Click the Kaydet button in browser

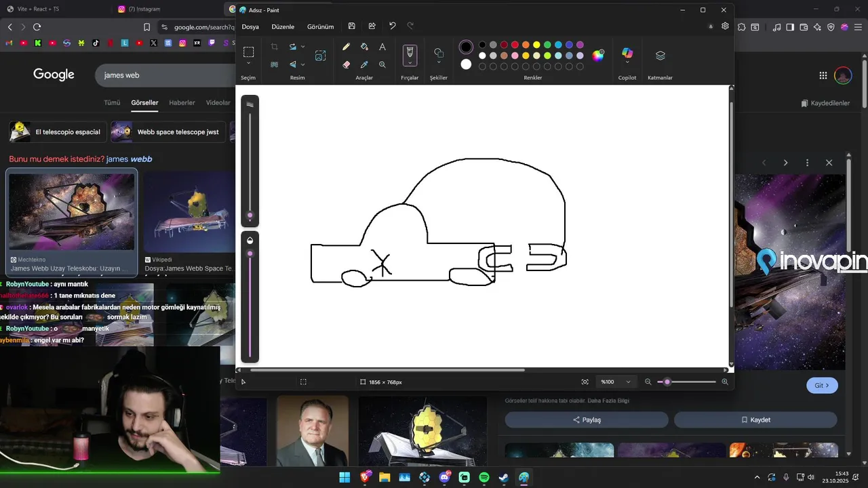click(x=755, y=420)
